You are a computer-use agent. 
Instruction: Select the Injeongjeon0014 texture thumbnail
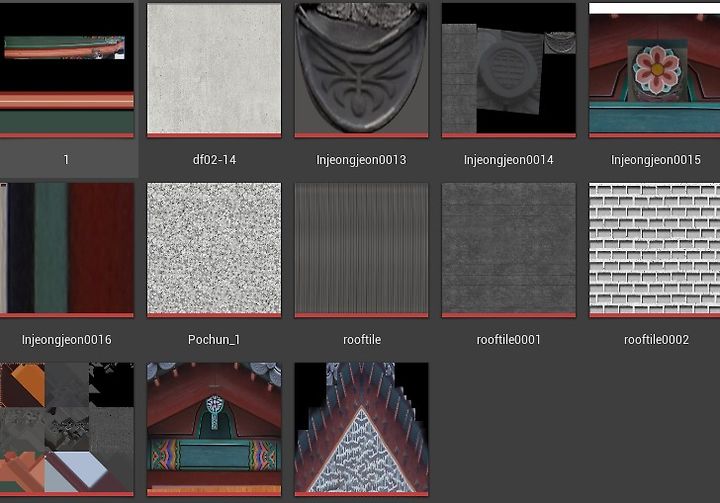pyautogui.click(x=509, y=70)
